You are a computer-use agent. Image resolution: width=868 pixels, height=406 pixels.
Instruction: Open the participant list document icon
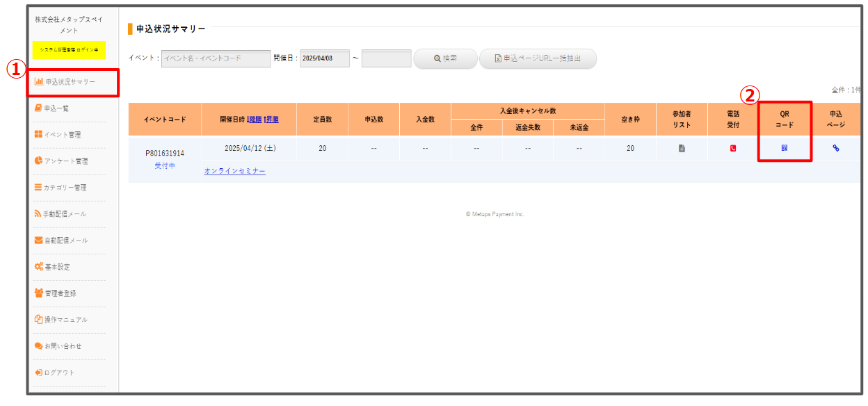682,148
